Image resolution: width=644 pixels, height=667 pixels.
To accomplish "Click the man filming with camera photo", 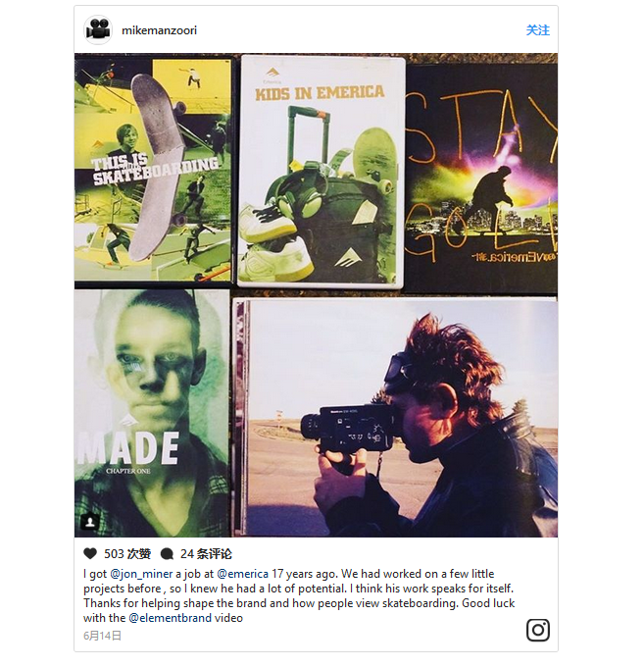I will click(x=395, y=418).
